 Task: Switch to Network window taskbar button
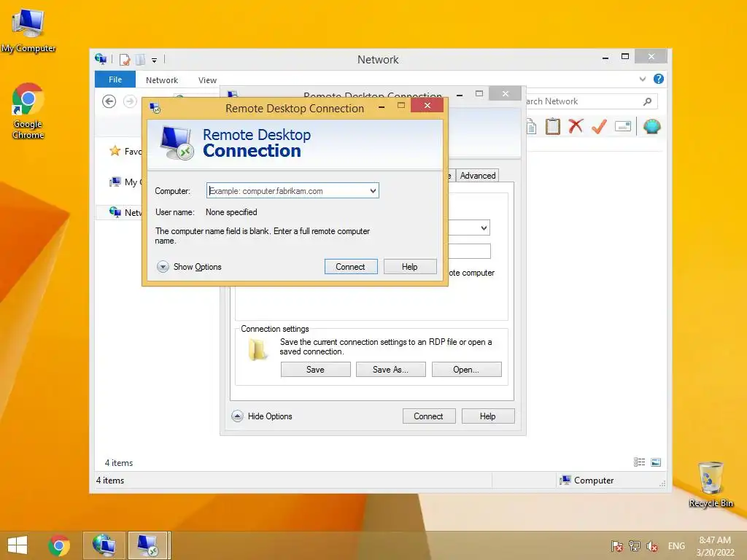click(104, 545)
